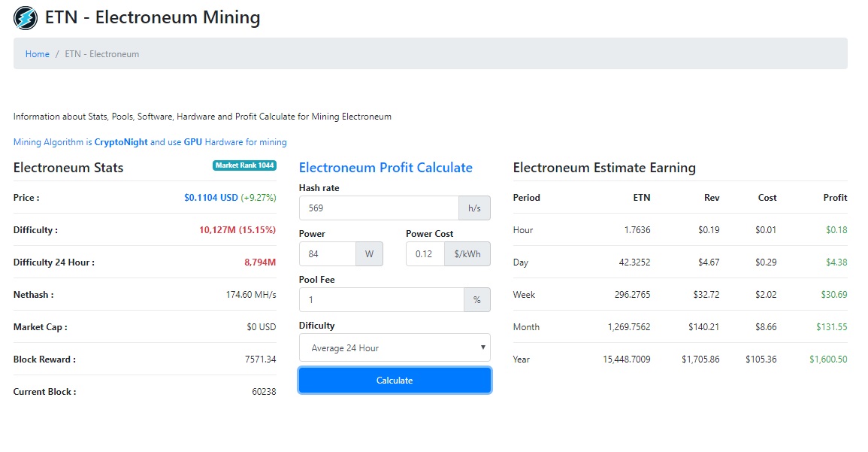Image resolution: width=868 pixels, height=452 pixels.
Task: Click into the Power input box
Action: coord(327,254)
